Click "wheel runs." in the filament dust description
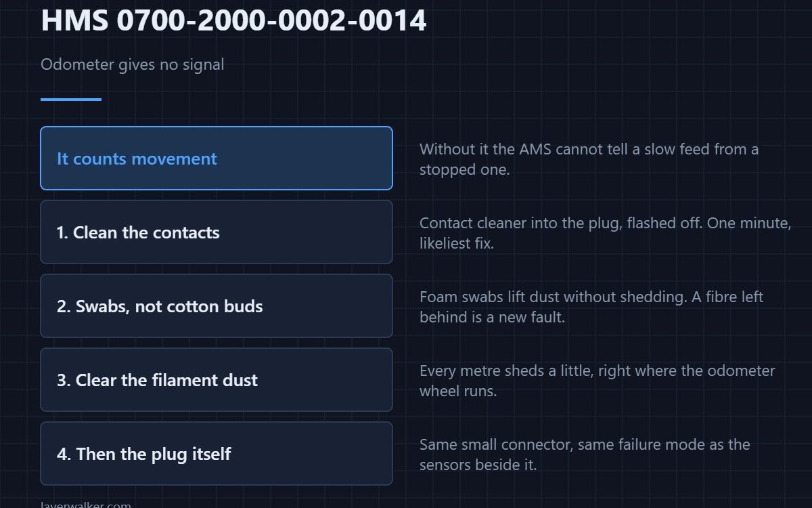This screenshot has width=812, height=508. click(x=458, y=391)
